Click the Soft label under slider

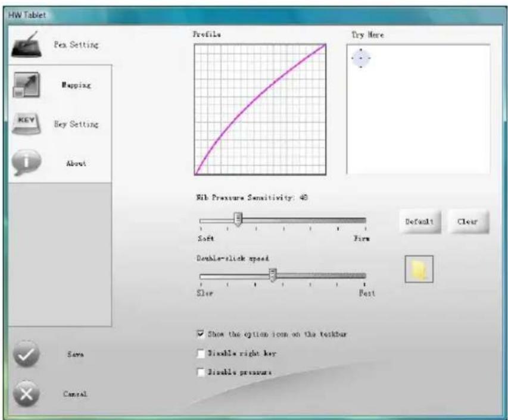pyautogui.click(x=206, y=239)
